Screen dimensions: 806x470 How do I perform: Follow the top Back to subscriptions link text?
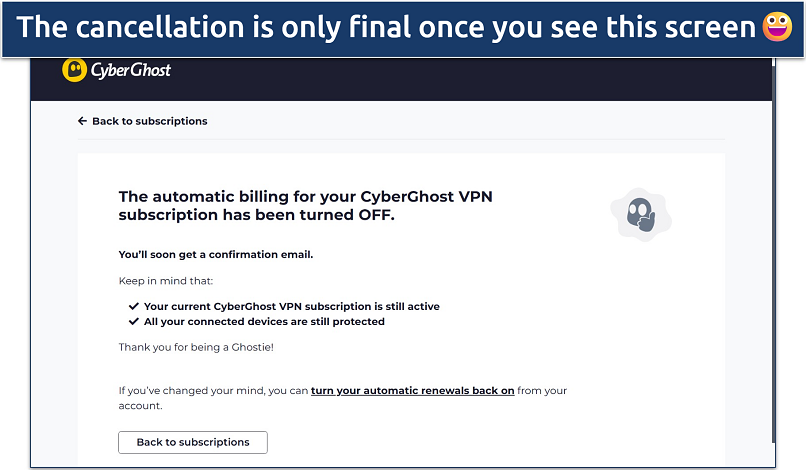[150, 121]
